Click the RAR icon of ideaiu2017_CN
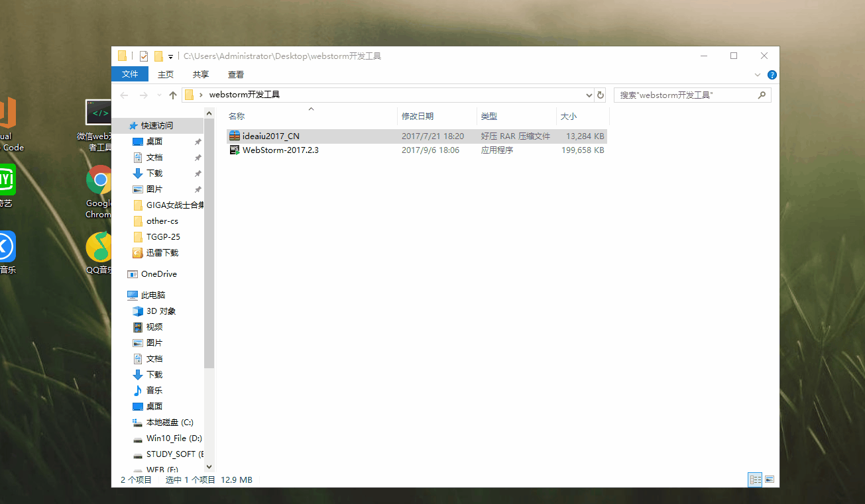The height and width of the screenshot is (504, 865). [235, 136]
